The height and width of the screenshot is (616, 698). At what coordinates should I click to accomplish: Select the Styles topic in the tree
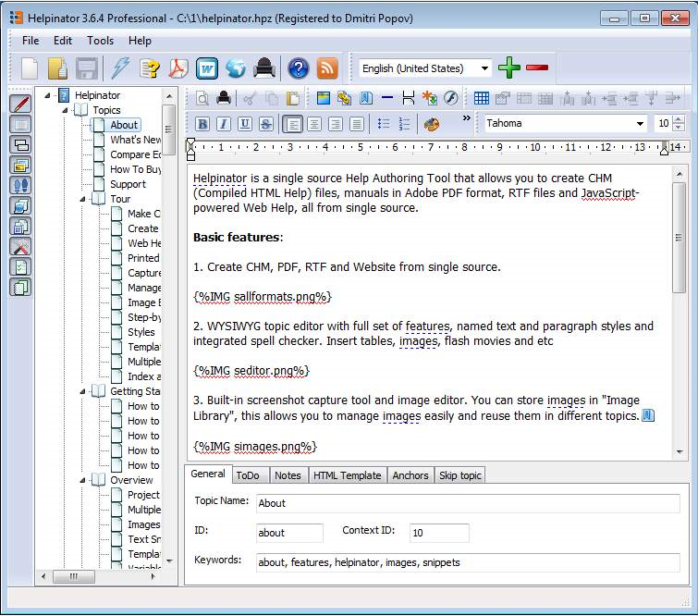[x=141, y=332]
